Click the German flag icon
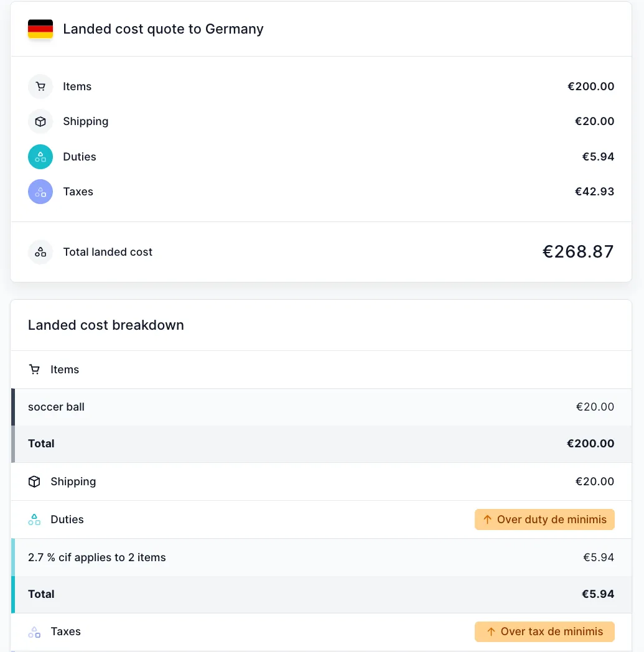This screenshot has height=652, width=644. coord(40,29)
